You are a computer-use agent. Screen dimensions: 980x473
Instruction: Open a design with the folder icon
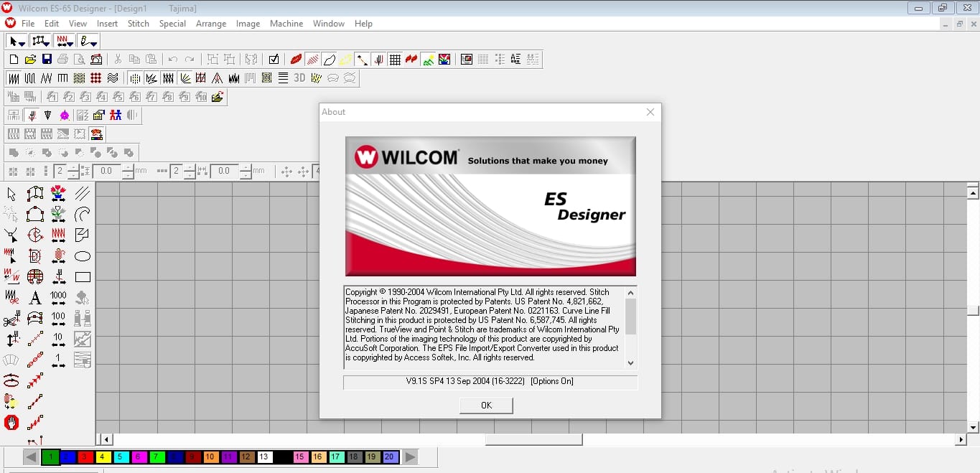click(x=30, y=60)
